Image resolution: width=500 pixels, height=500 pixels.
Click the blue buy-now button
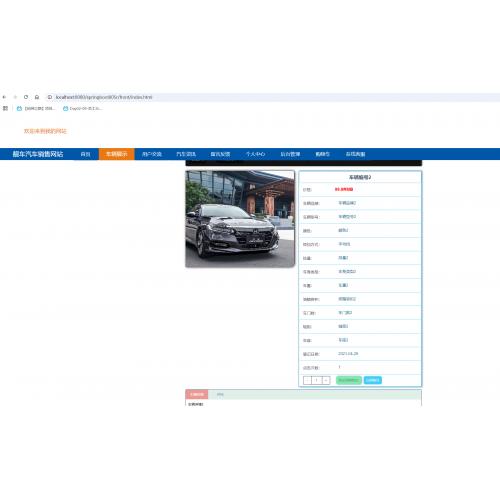tap(373, 380)
